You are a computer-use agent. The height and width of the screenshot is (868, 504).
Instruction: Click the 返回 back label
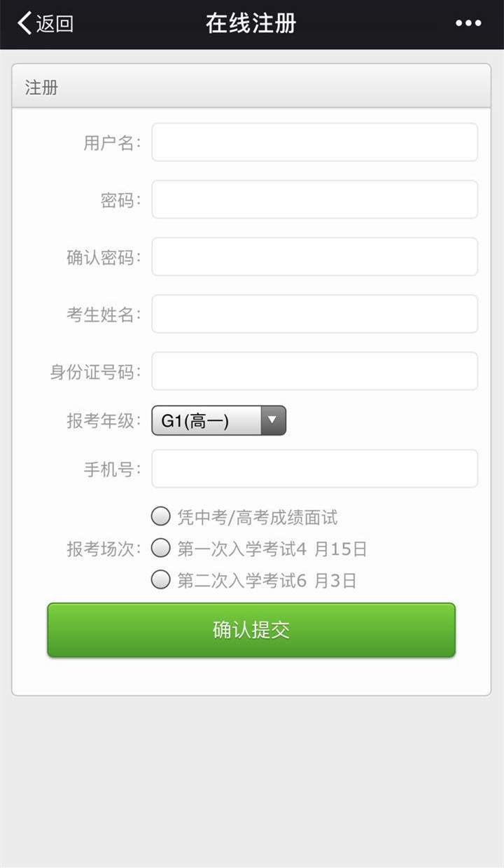click(55, 24)
